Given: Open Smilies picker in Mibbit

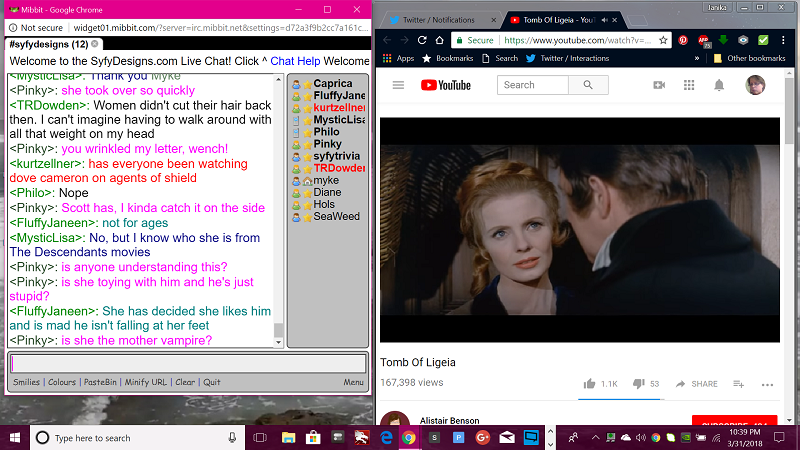Looking at the screenshot, I should click(x=26, y=382).
